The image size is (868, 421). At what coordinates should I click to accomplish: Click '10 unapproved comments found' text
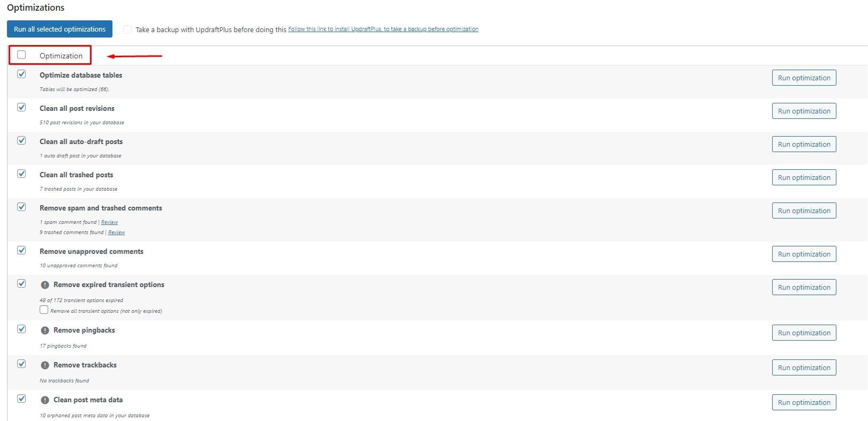(x=78, y=266)
